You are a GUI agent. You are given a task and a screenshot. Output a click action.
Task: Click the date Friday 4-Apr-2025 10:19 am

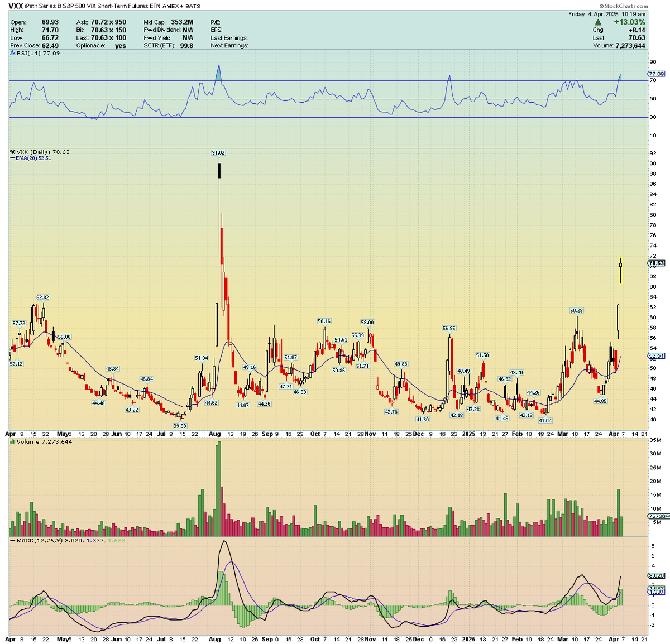pyautogui.click(x=607, y=14)
